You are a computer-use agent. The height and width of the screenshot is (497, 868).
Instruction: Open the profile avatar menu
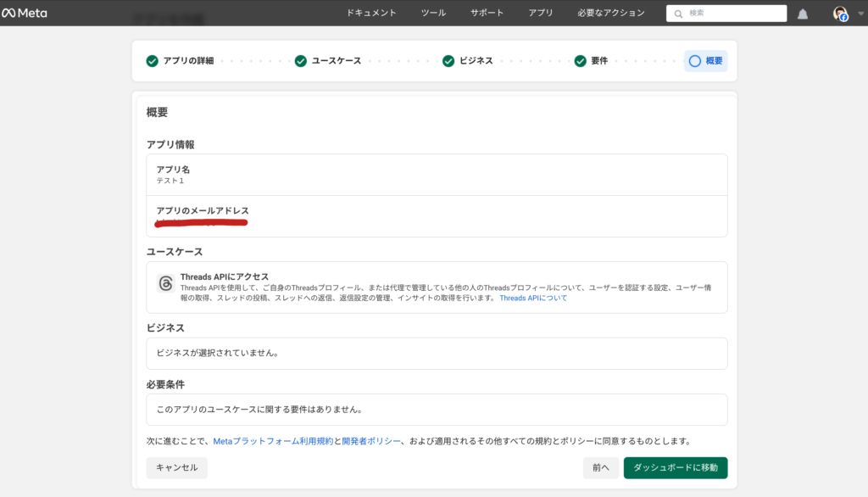[840, 14]
